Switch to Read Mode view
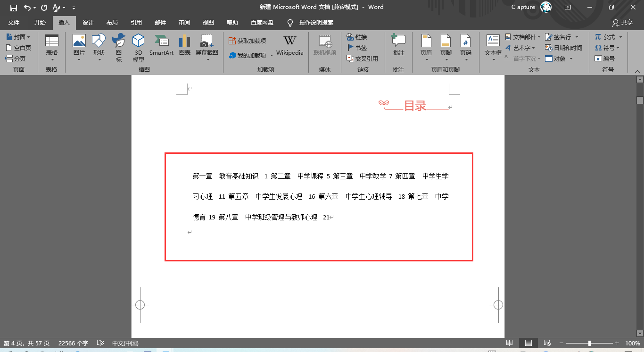 (510, 343)
